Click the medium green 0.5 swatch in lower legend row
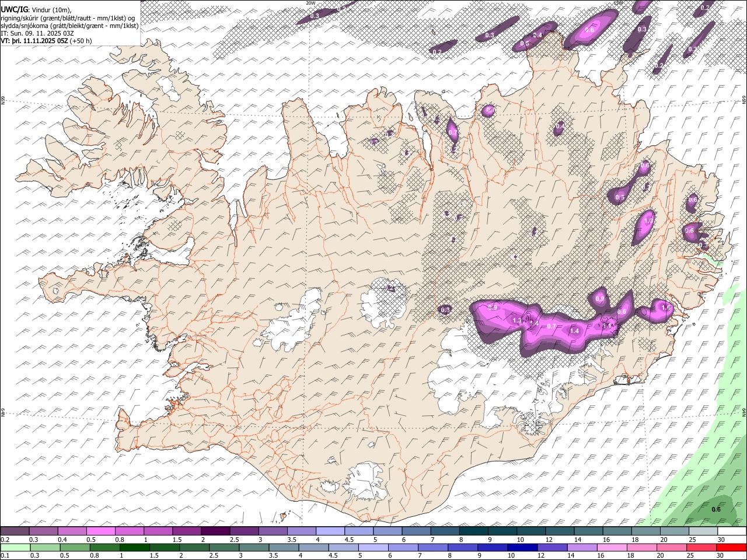The image size is (747, 560). [x=75, y=547]
